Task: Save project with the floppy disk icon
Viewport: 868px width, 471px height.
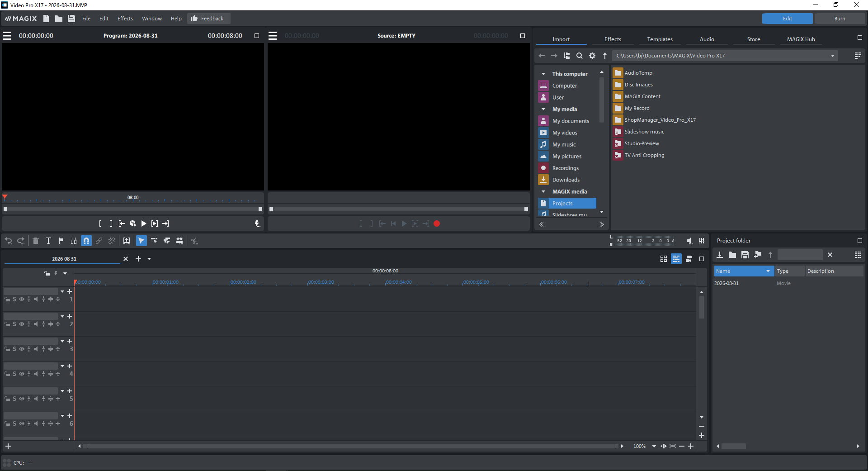Action: [x=71, y=19]
